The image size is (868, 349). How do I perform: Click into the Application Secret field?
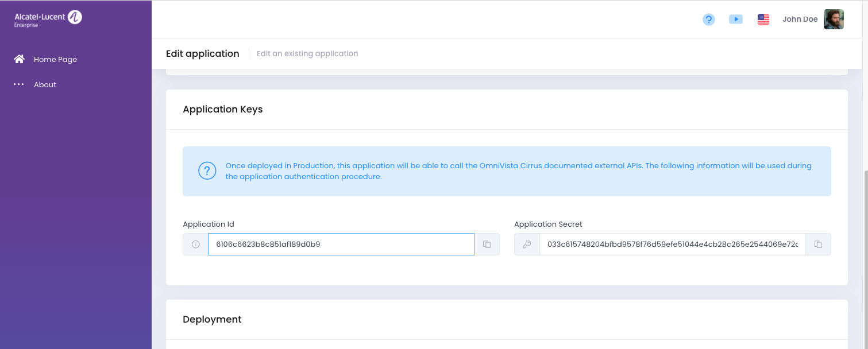click(672, 244)
